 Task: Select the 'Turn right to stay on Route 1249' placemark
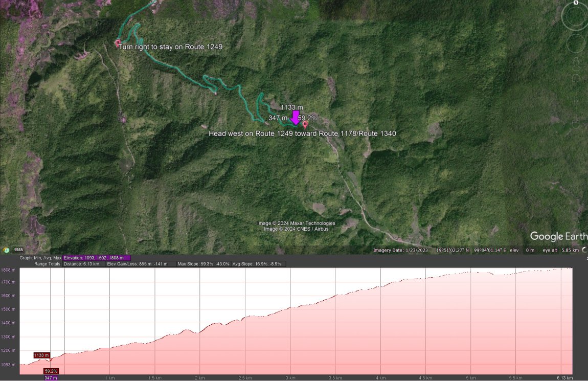pos(117,43)
